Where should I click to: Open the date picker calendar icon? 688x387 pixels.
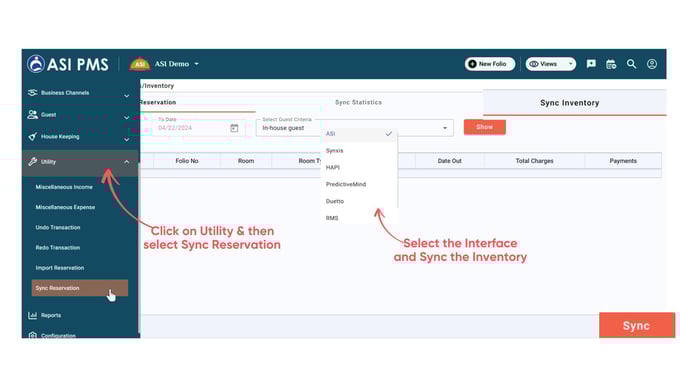pyautogui.click(x=234, y=128)
